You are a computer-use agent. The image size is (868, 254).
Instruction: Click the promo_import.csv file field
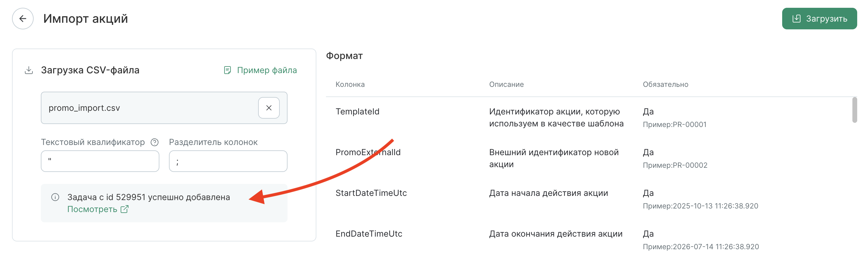click(x=164, y=108)
